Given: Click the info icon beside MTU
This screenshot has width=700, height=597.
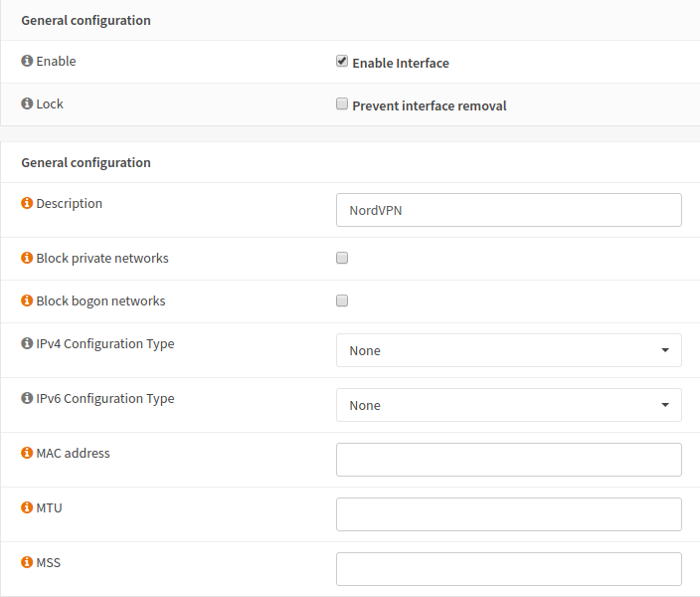Looking at the screenshot, I should click(27, 508).
